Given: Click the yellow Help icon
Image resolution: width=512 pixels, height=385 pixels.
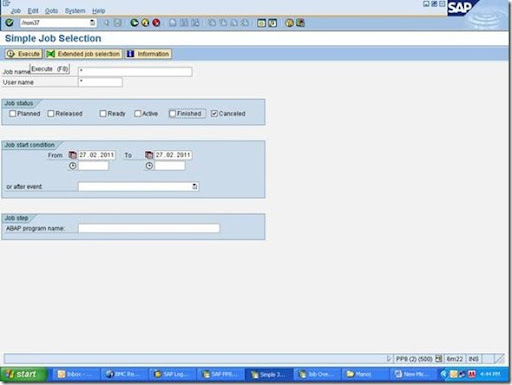Looking at the screenshot, I should [289, 23].
